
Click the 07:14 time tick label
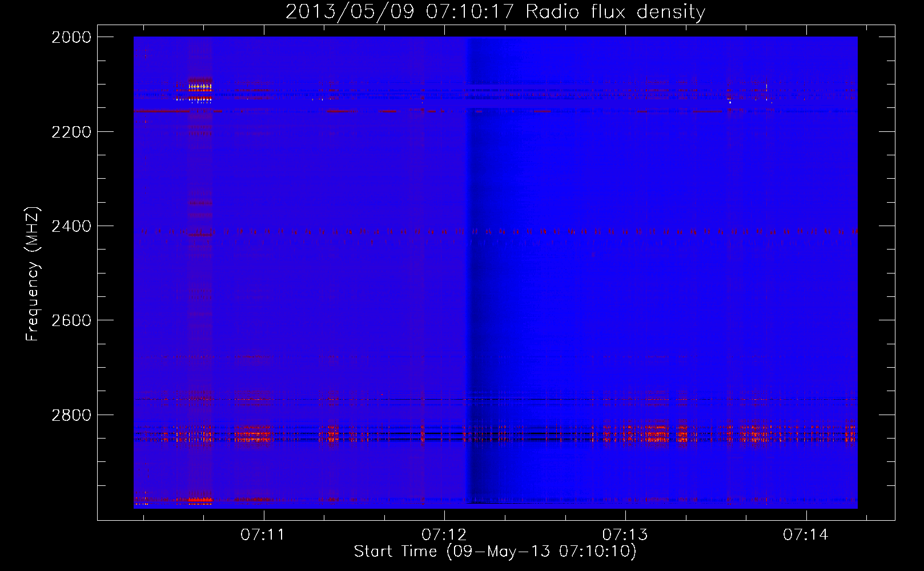[x=806, y=534]
